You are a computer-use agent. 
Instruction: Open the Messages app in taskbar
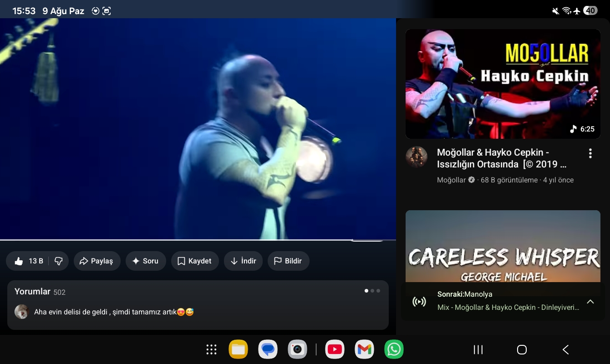coord(268,349)
